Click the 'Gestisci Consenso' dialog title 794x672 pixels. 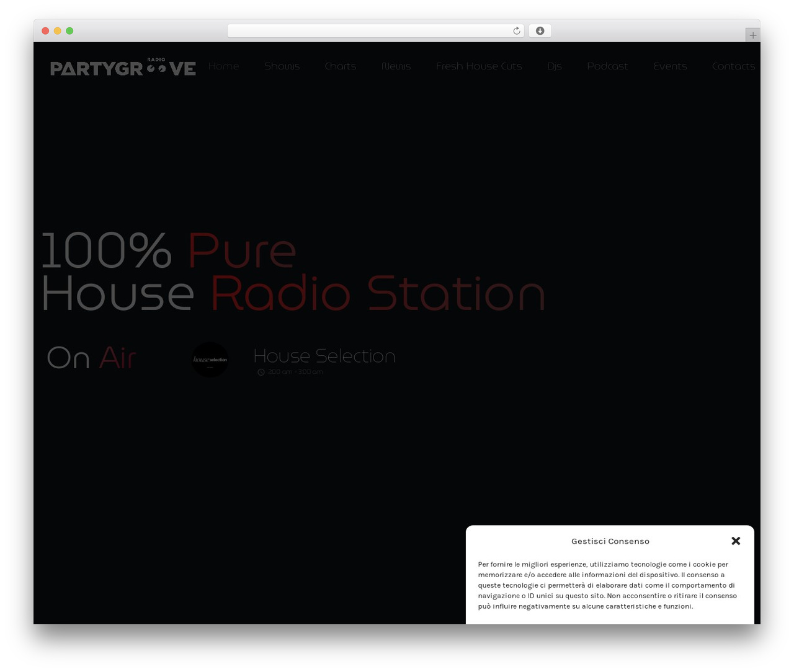click(610, 541)
